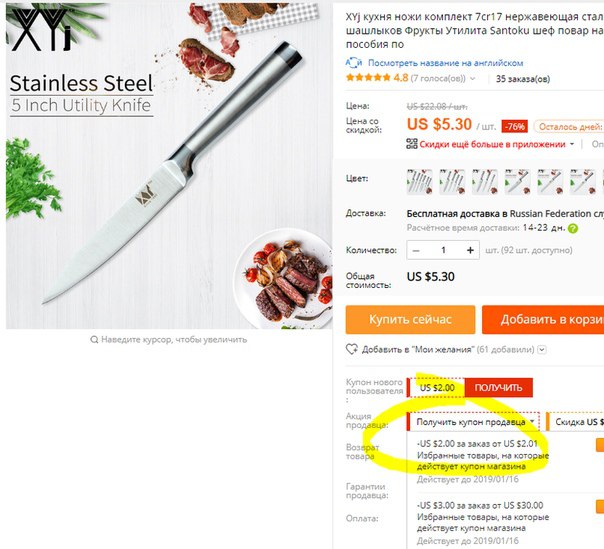This screenshot has height=549, width=604.
Task: Click the -76% discount badge
Action: 515,126
